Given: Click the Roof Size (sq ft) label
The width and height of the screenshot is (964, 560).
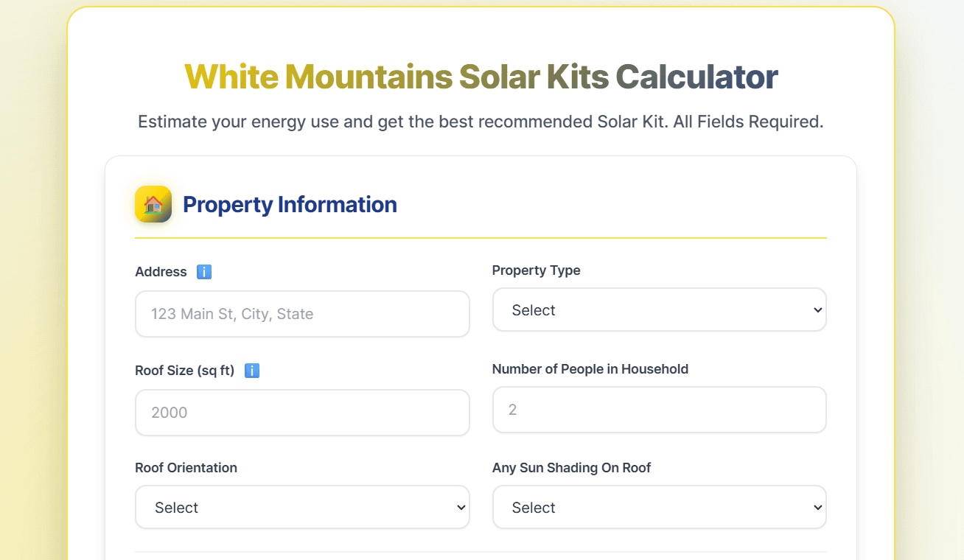Looking at the screenshot, I should [184, 371].
